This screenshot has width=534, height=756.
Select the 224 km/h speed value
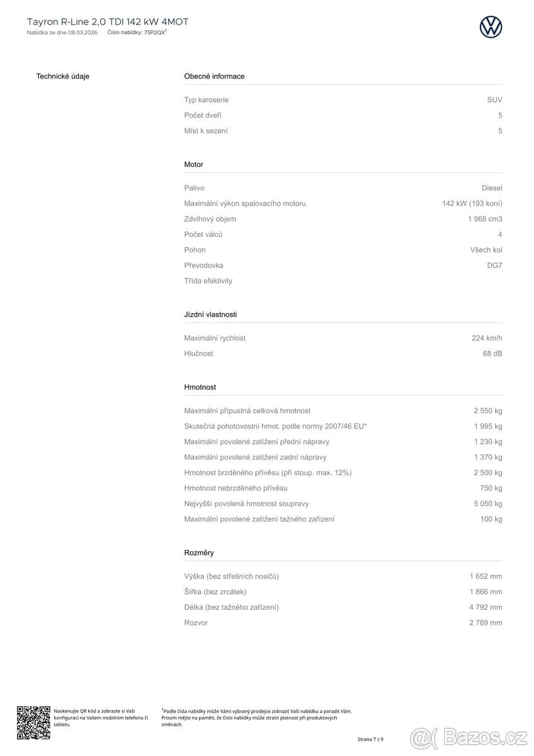(487, 338)
